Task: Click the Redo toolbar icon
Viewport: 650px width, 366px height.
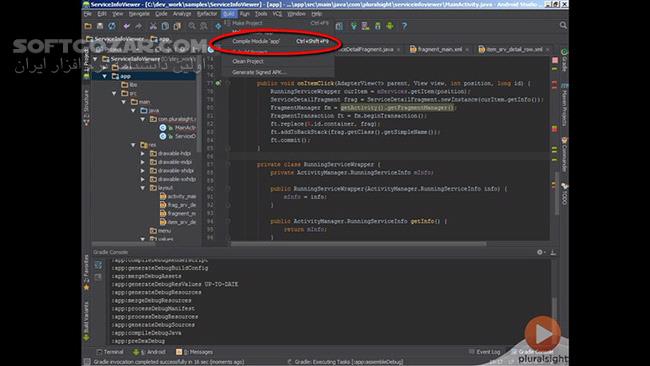Action: point(138,26)
